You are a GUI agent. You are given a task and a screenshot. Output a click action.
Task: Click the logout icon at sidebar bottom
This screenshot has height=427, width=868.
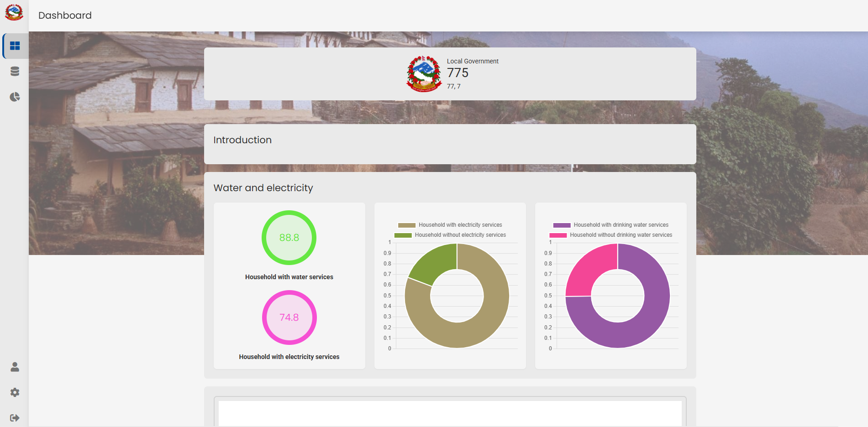(15, 417)
